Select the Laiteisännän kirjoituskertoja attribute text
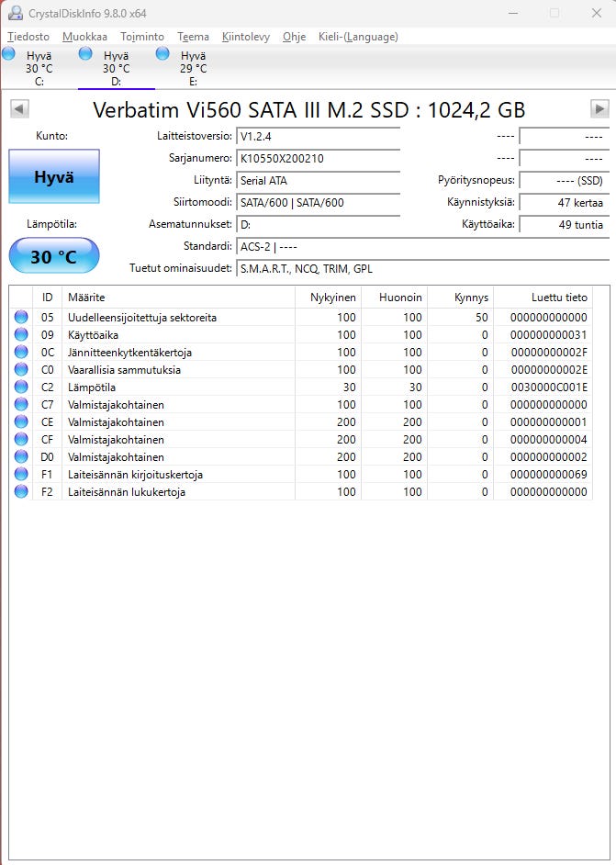Viewport: 616px width, 865px height. pyautogui.click(x=135, y=475)
